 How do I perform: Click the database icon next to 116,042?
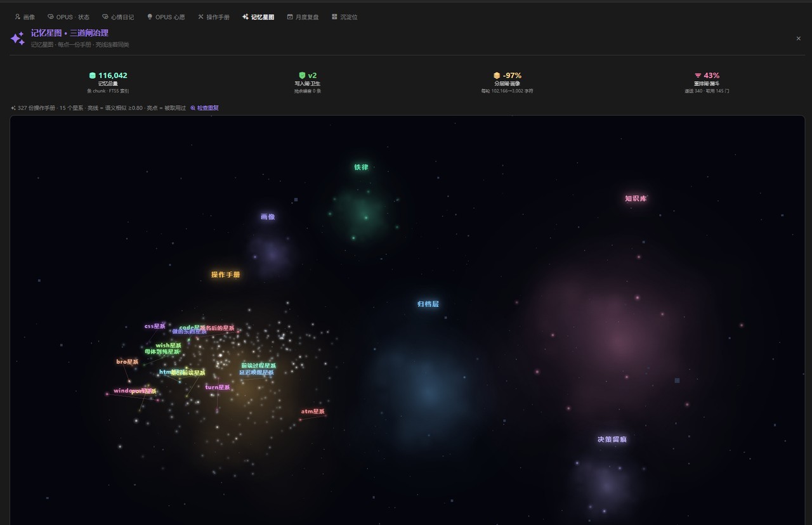[93, 75]
